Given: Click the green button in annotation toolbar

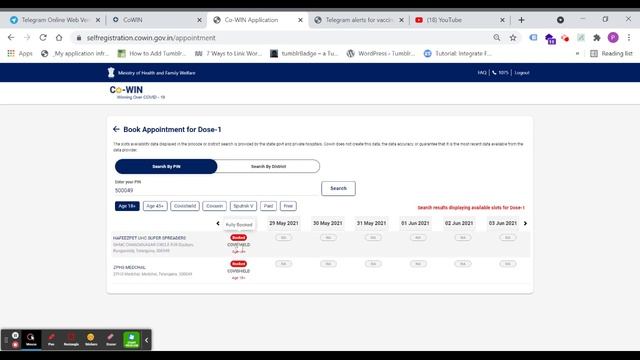Looking at the screenshot, I should coord(131,339).
